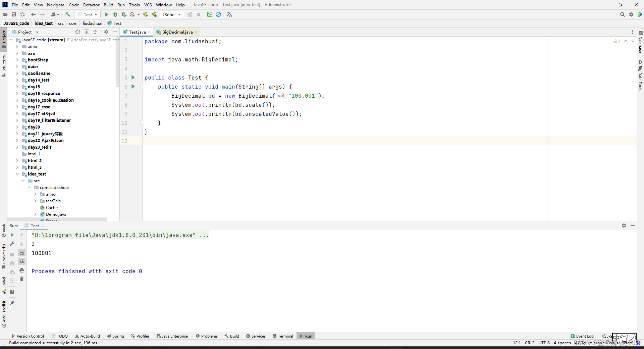644x349 pixels.
Task: Click the Collapse All icon in Project panel
Action: [x=95, y=32]
